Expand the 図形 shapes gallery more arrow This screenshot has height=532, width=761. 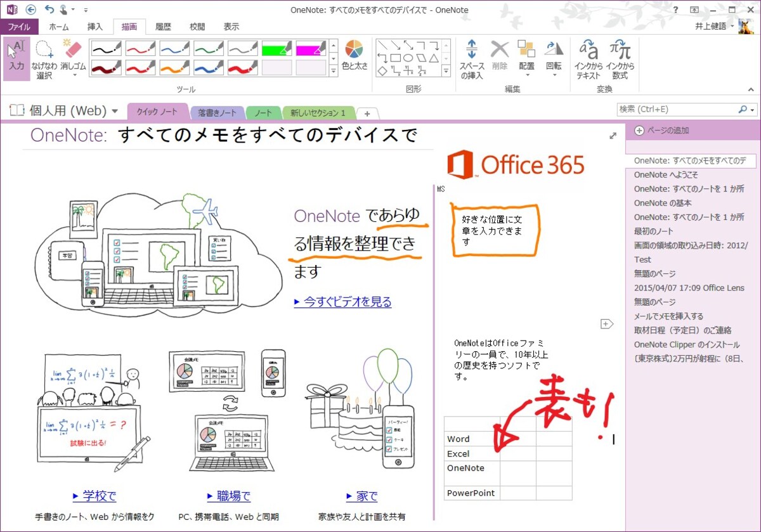click(x=446, y=70)
